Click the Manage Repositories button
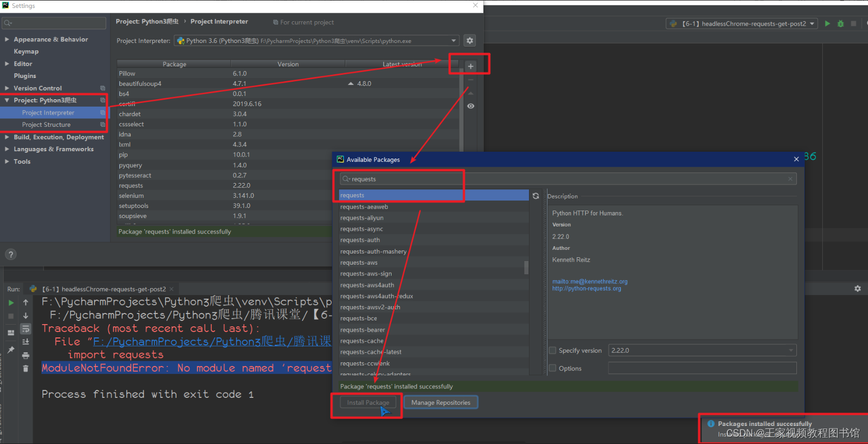Viewport: 868px width, 444px height. click(441, 403)
